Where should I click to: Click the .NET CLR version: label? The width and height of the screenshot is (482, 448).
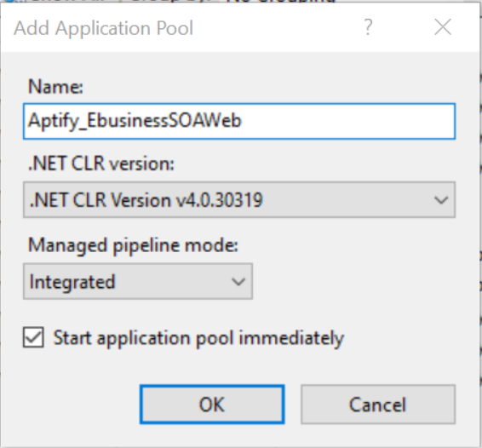101,164
